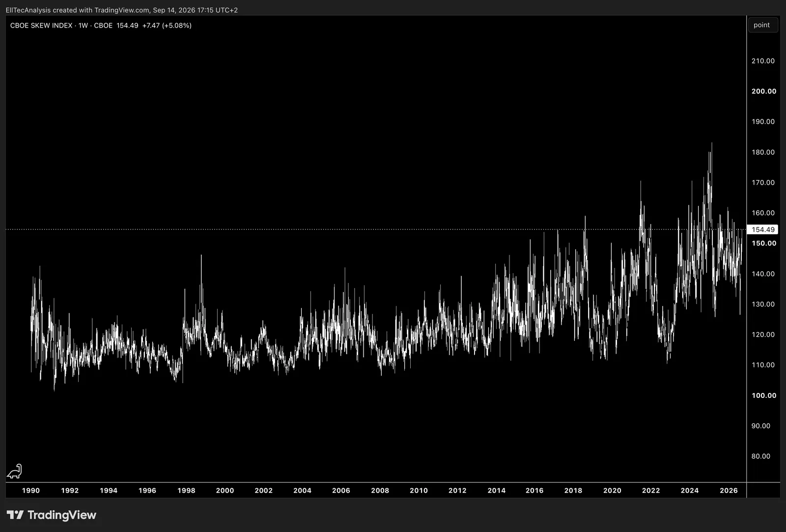Click the 1W interval label

[x=83, y=26]
